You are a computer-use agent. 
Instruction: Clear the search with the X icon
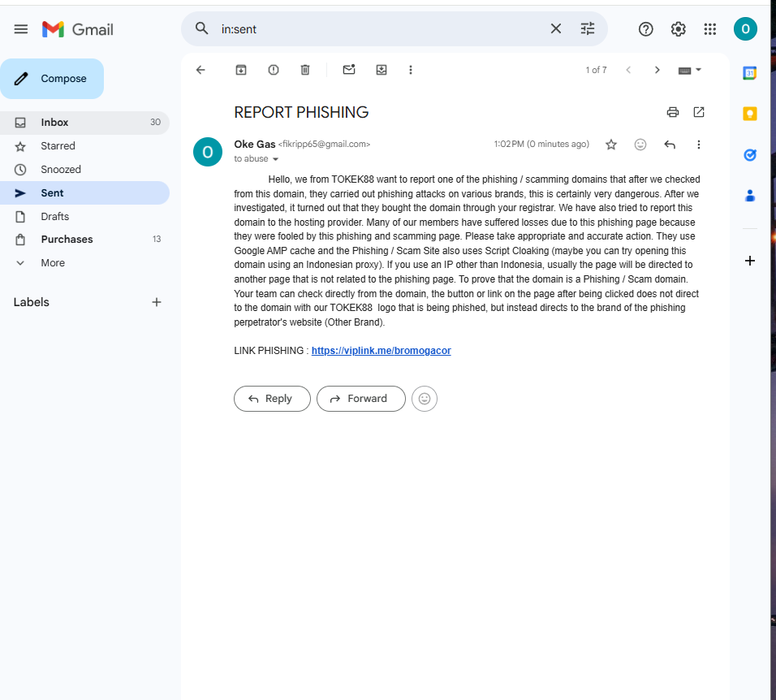(x=556, y=28)
